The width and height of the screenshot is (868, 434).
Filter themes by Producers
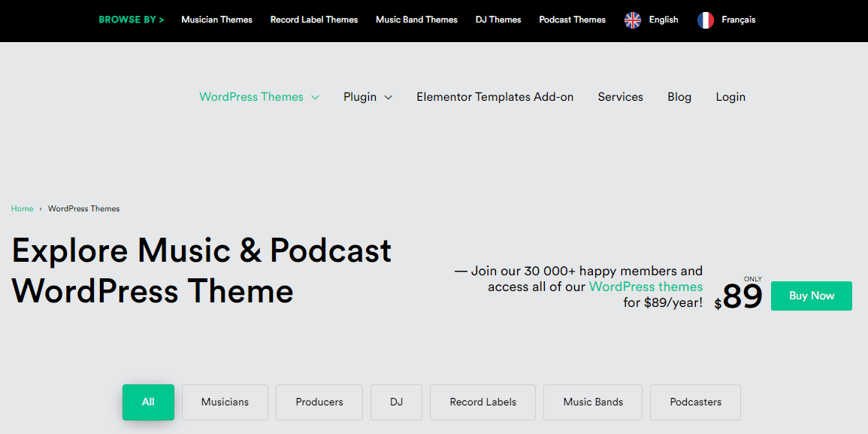(319, 402)
